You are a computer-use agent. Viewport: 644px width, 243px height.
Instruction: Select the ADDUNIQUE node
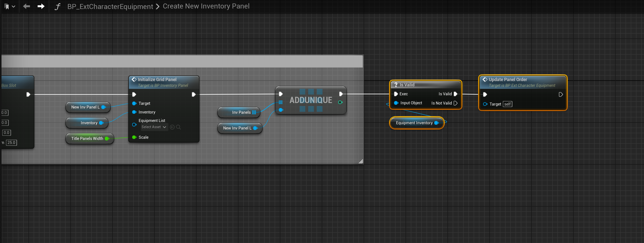311,100
